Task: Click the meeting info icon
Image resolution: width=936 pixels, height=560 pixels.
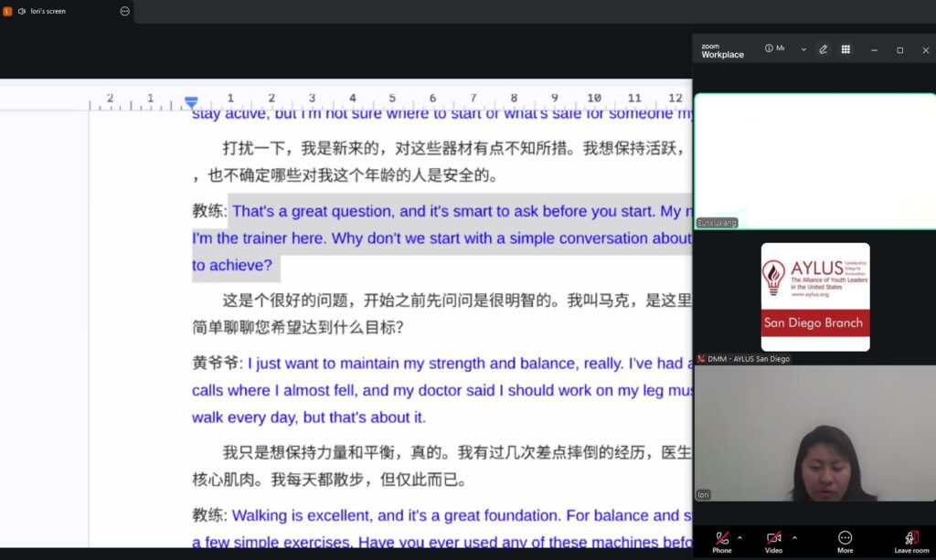Action: coord(770,48)
